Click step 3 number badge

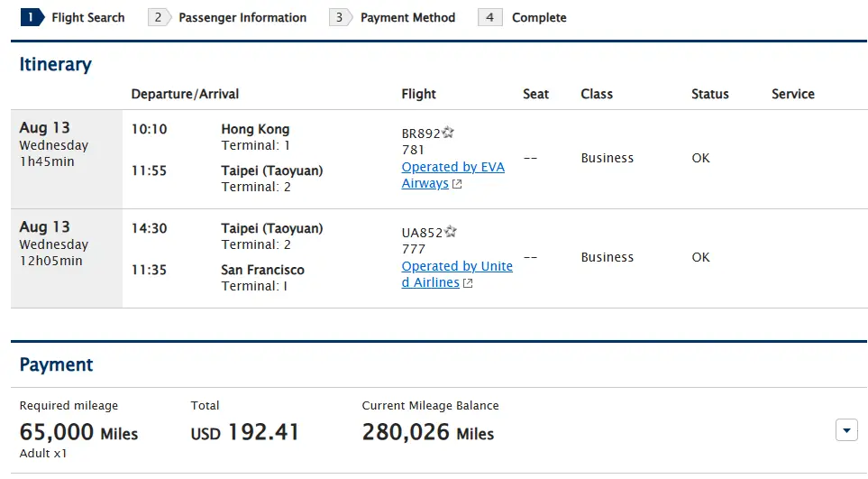pyautogui.click(x=341, y=18)
